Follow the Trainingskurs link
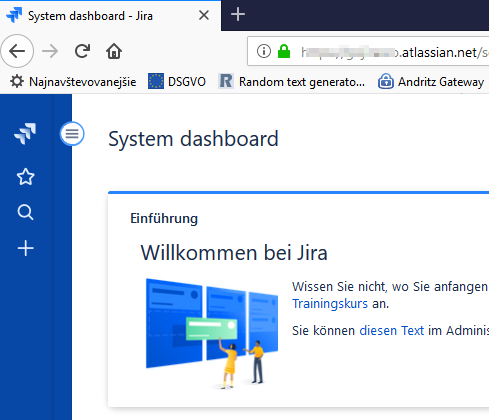This screenshot has width=489, height=420. (330, 304)
